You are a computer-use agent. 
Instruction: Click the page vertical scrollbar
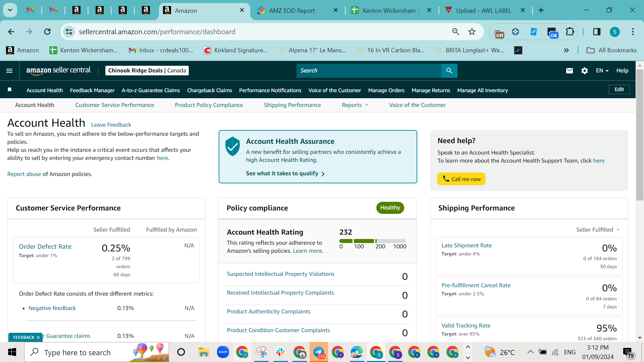click(640, 134)
